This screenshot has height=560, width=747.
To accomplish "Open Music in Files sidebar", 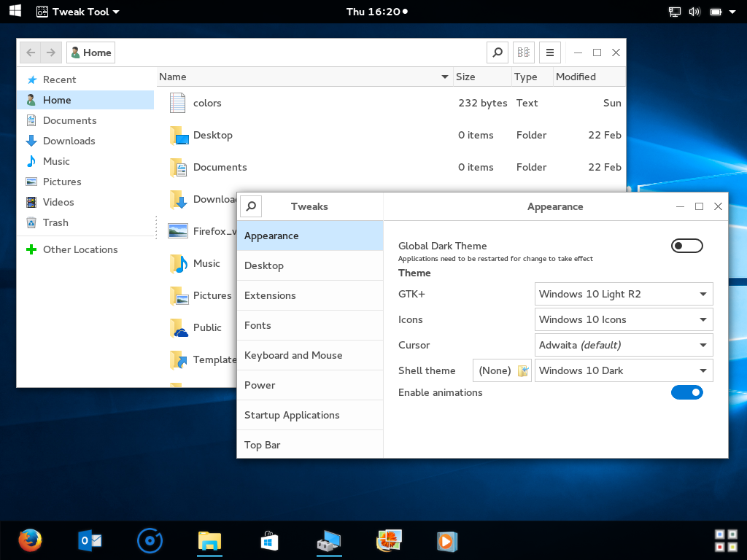I will click(86, 161).
